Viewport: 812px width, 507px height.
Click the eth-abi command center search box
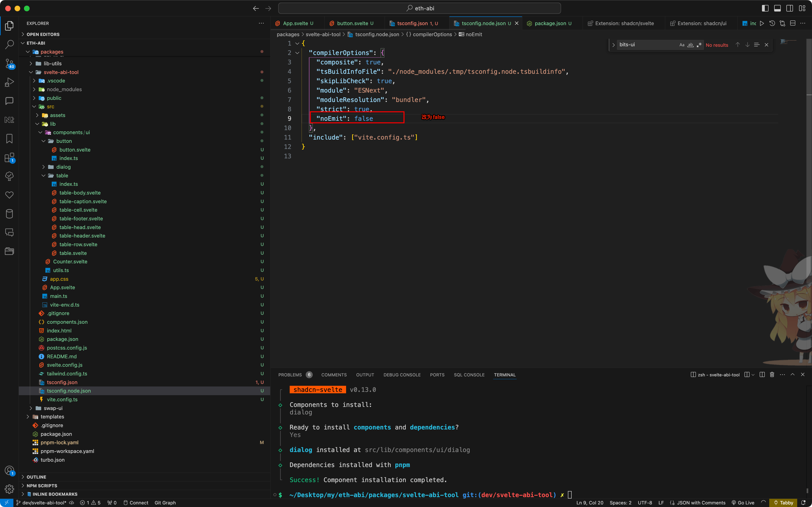click(419, 8)
